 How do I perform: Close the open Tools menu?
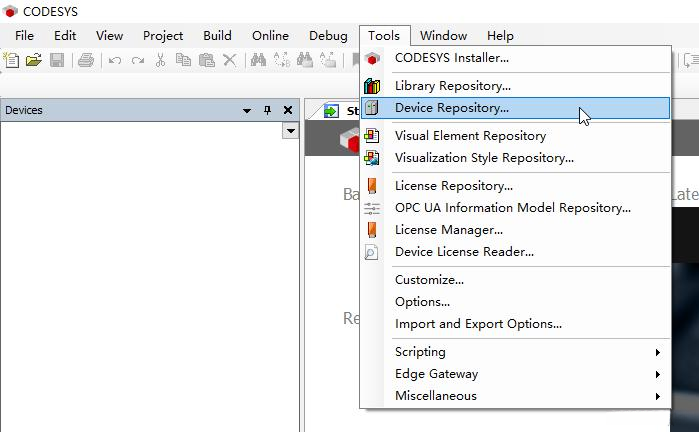(x=384, y=36)
